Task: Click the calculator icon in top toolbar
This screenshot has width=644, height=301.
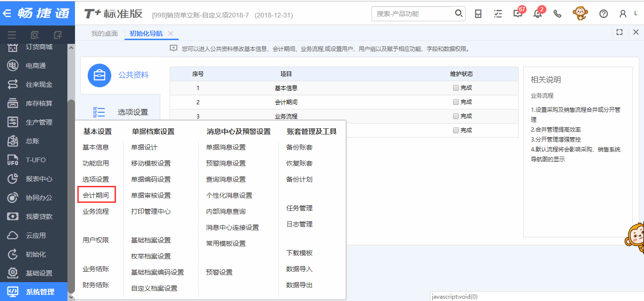Action: point(478,14)
